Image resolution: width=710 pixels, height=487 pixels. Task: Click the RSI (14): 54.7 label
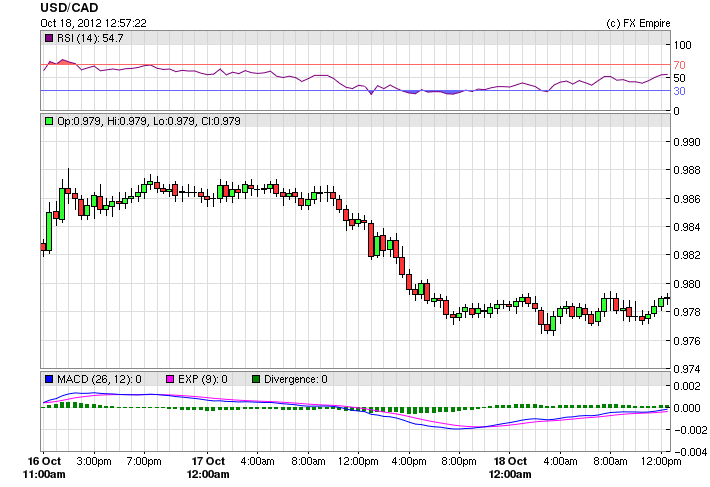coord(90,38)
